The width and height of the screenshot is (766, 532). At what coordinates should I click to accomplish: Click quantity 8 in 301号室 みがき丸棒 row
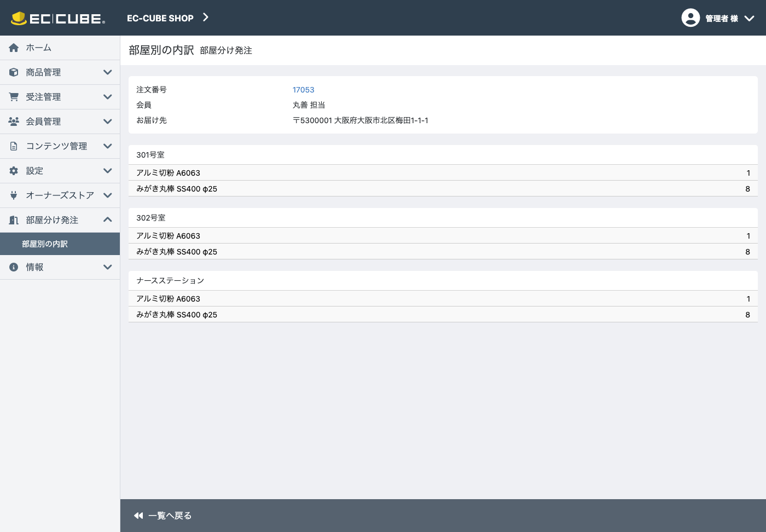click(747, 189)
